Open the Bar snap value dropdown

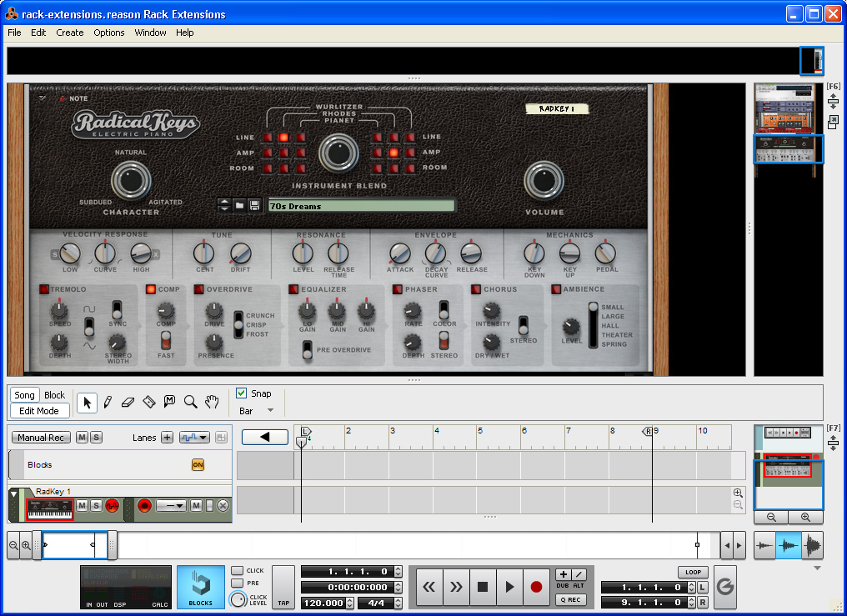pos(256,411)
